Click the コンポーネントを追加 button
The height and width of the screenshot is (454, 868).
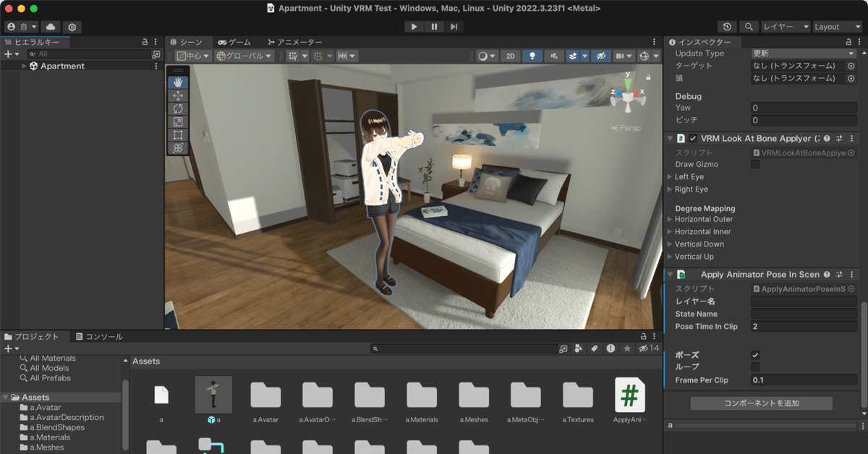click(760, 403)
